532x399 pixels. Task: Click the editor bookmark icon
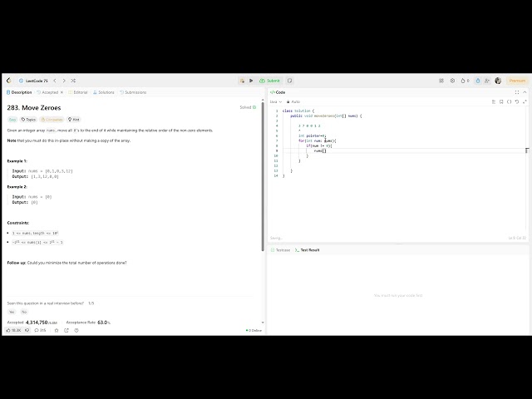(x=501, y=101)
